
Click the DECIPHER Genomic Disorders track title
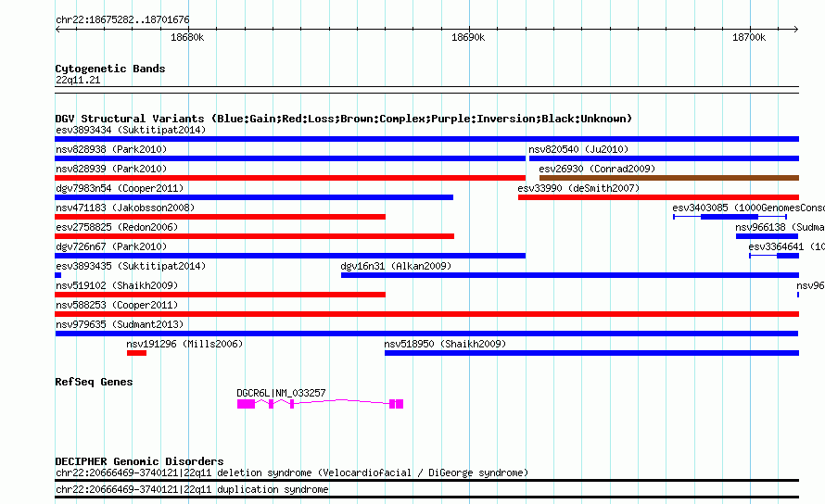[139, 461]
